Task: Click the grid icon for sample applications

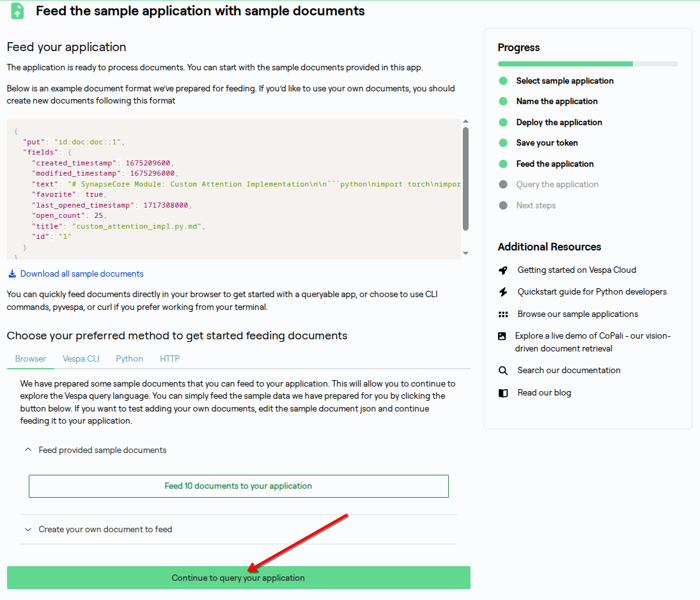Action: click(503, 314)
